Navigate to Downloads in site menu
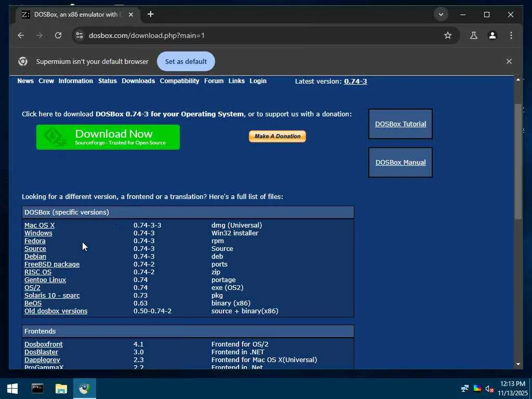 coord(138,81)
